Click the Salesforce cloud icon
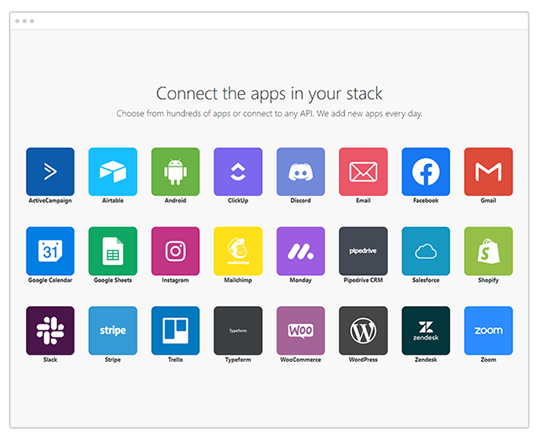The height and width of the screenshot is (440, 540). (426, 251)
